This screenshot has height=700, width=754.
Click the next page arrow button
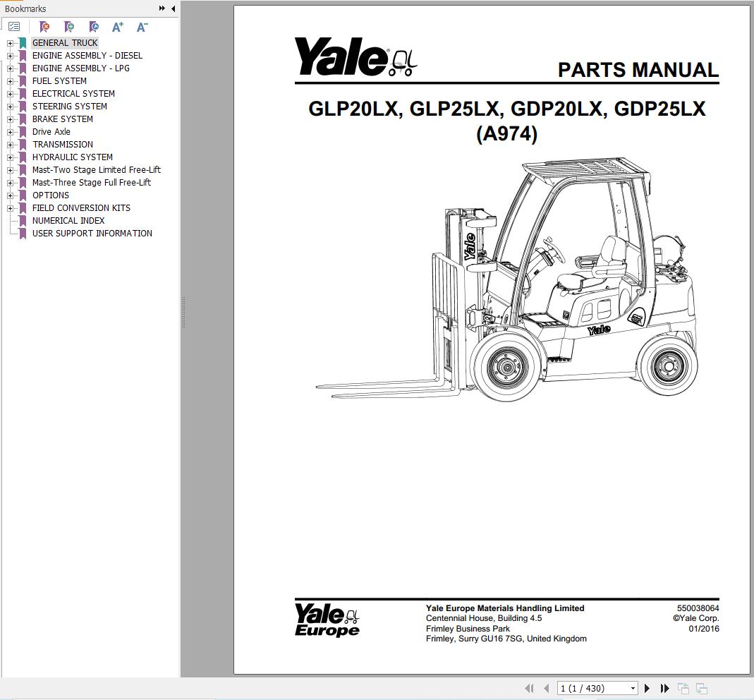tap(647, 688)
